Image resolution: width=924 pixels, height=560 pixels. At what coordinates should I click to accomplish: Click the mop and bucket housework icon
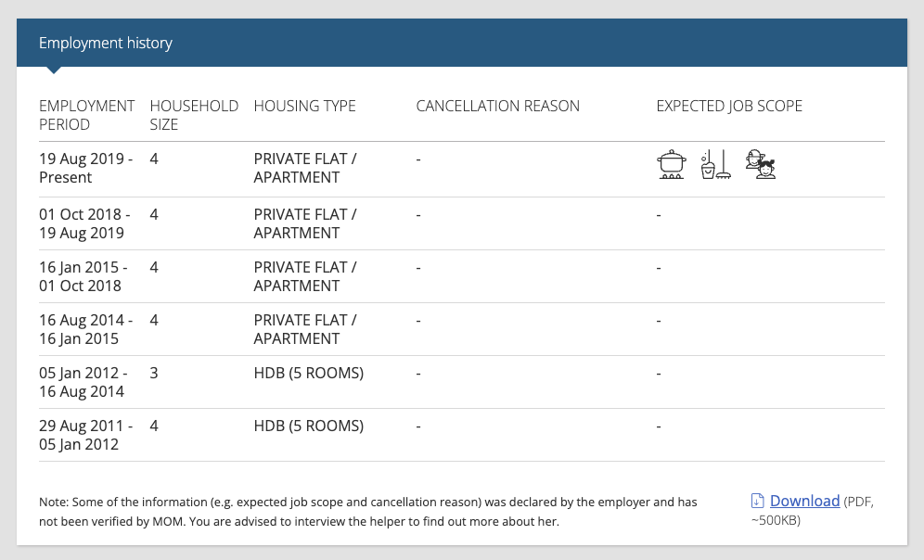click(715, 164)
